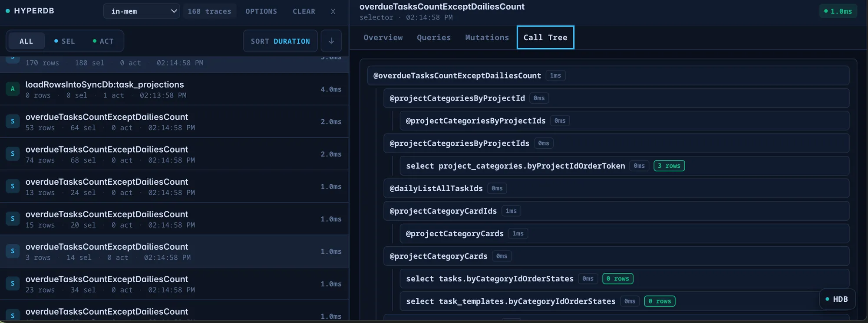Select the @projectCategoryCardIds node
868x323 pixels.
click(x=616, y=211)
